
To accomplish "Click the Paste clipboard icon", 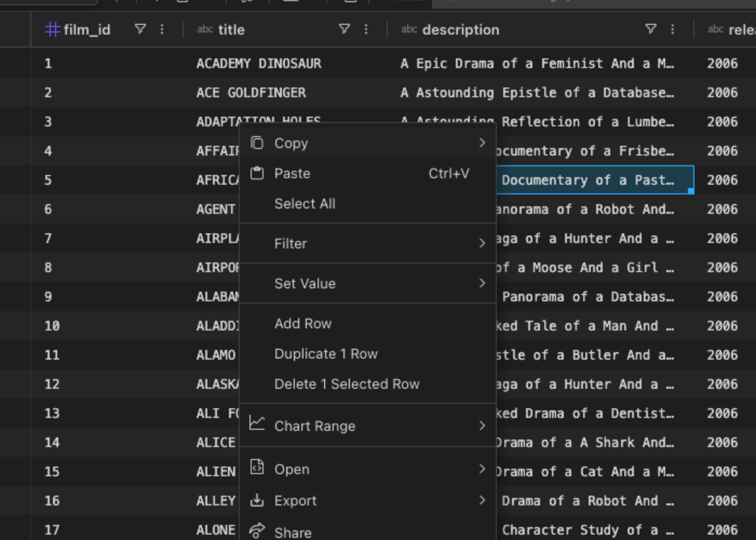I will pos(257,173).
